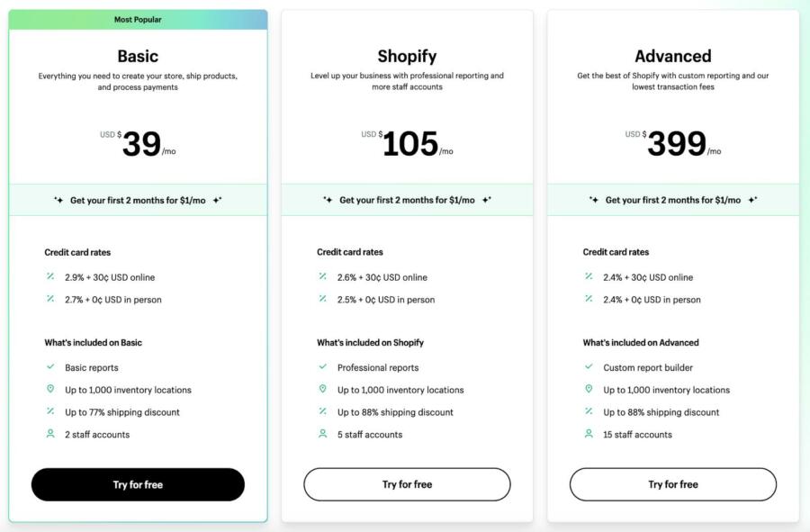Click the person icon beside 5 staff accounts
The width and height of the screenshot is (810, 532).
(x=323, y=434)
